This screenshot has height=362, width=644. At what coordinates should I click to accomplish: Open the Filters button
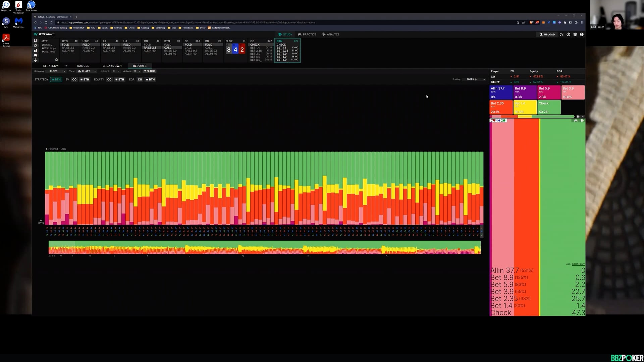point(150,71)
